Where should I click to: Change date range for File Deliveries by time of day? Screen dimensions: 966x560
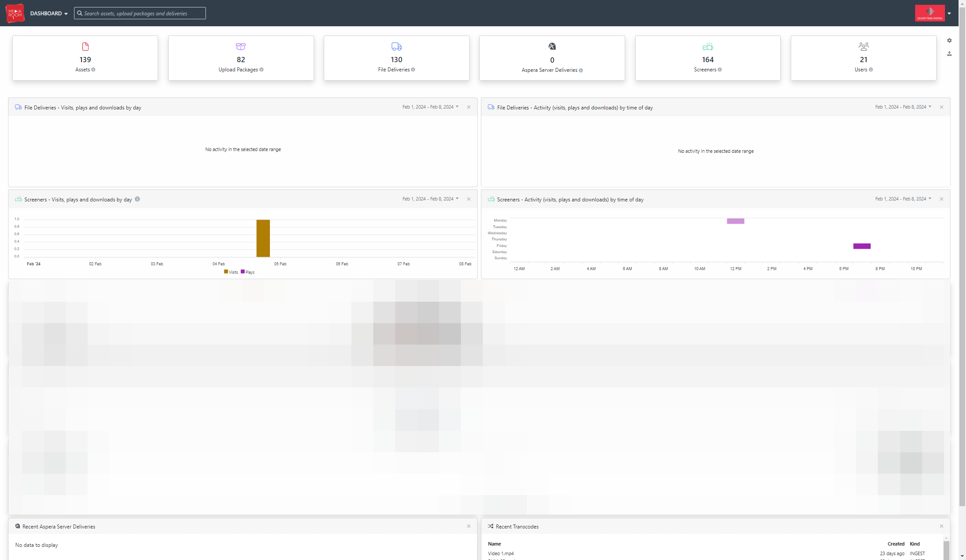point(903,107)
